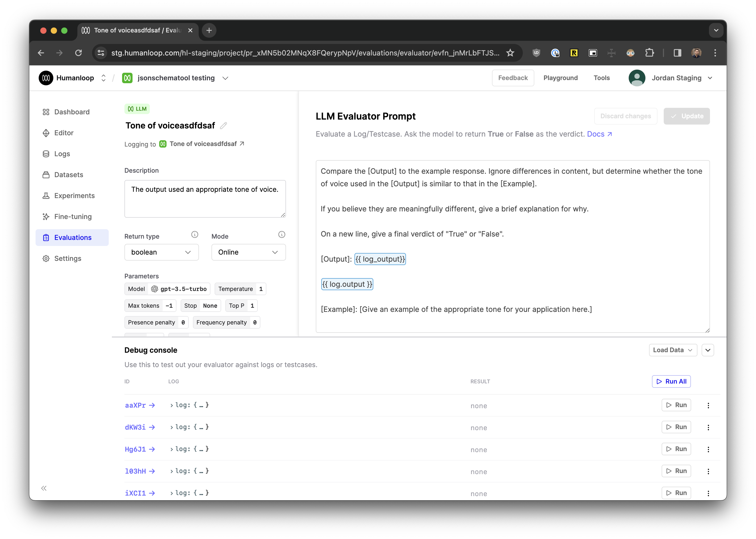Open Datasets in sidebar
Screen dimensions: 756x539
(x=72, y=175)
